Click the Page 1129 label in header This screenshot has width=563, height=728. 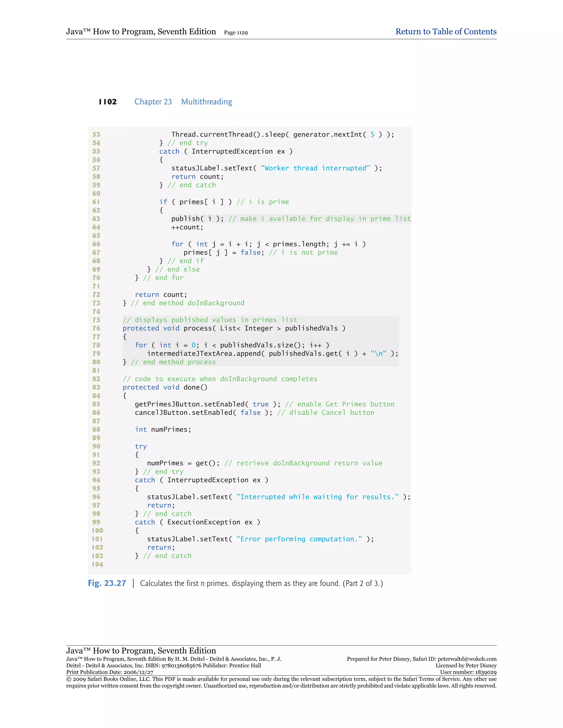click(x=236, y=33)
